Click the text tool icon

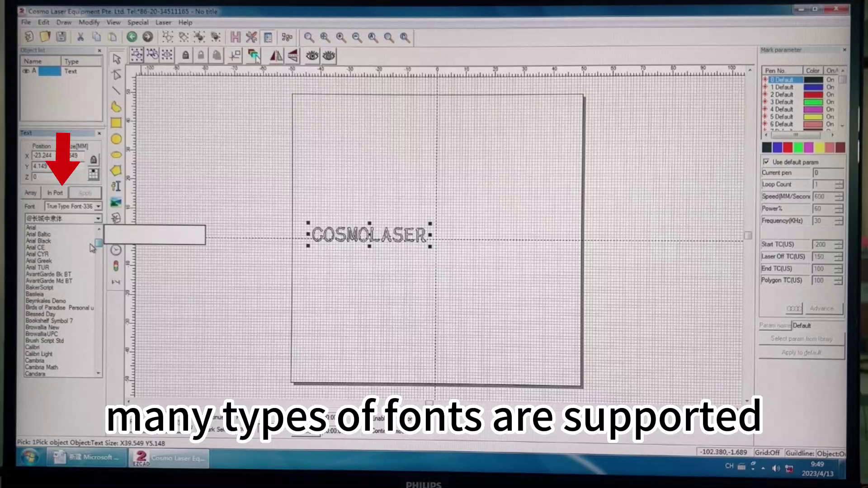pyautogui.click(x=116, y=186)
